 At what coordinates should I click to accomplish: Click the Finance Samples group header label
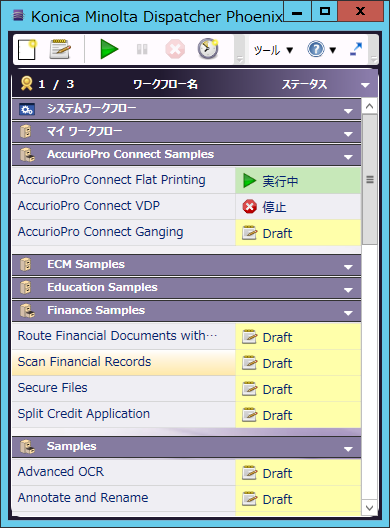coord(96,310)
